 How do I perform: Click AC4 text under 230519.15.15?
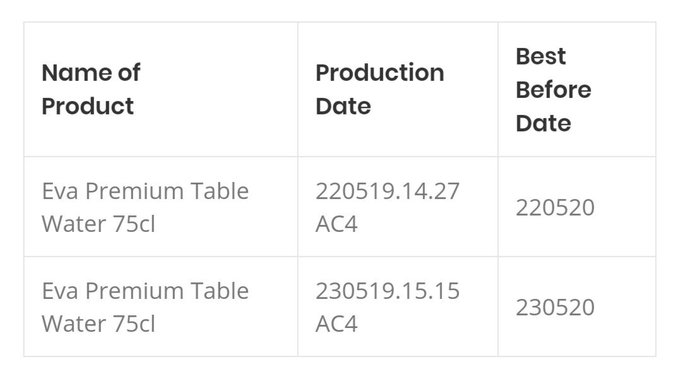tap(337, 324)
